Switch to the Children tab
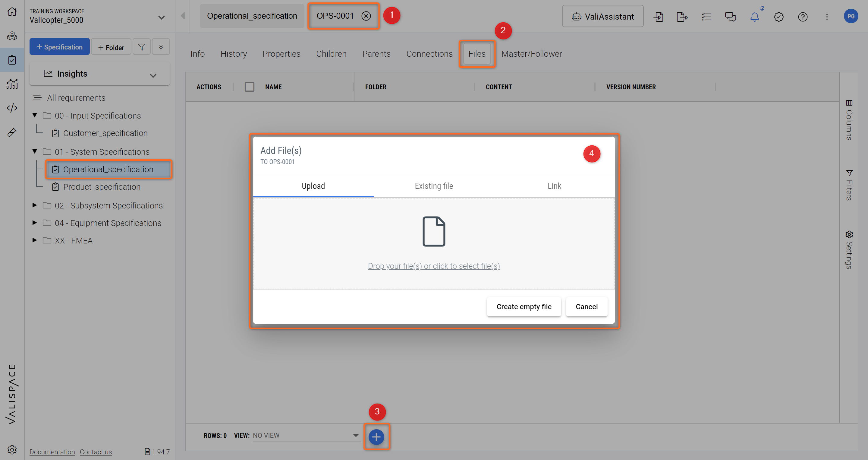 tap(331, 54)
